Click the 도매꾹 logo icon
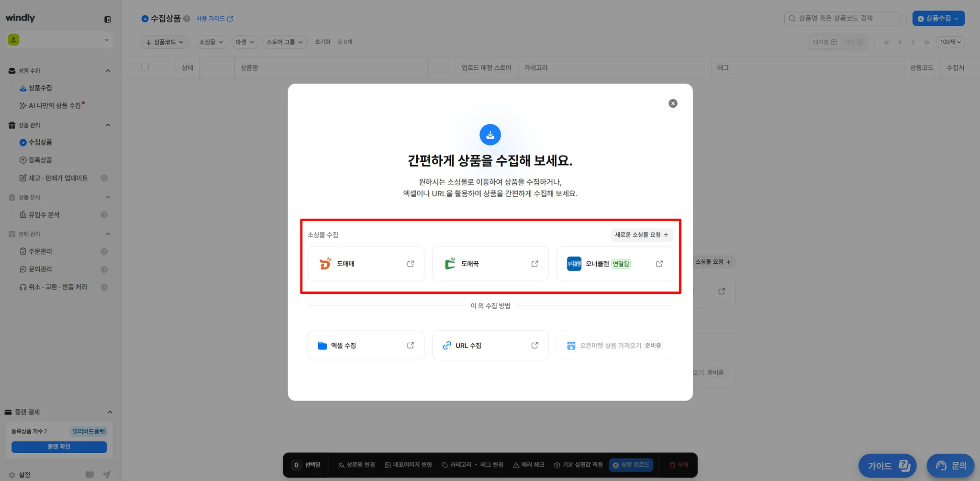This screenshot has width=980, height=481. [450, 264]
